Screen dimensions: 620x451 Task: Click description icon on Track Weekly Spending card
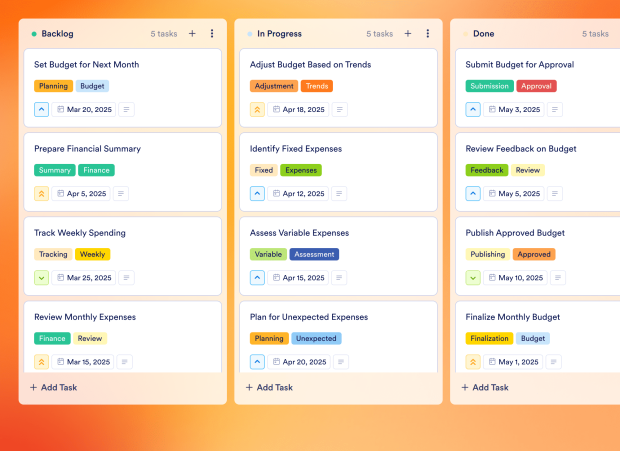click(126, 278)
